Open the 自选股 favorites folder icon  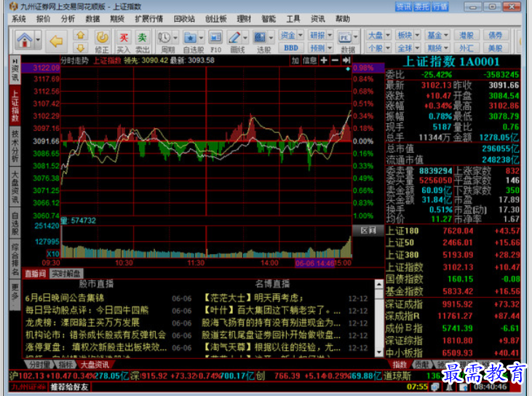190,37
